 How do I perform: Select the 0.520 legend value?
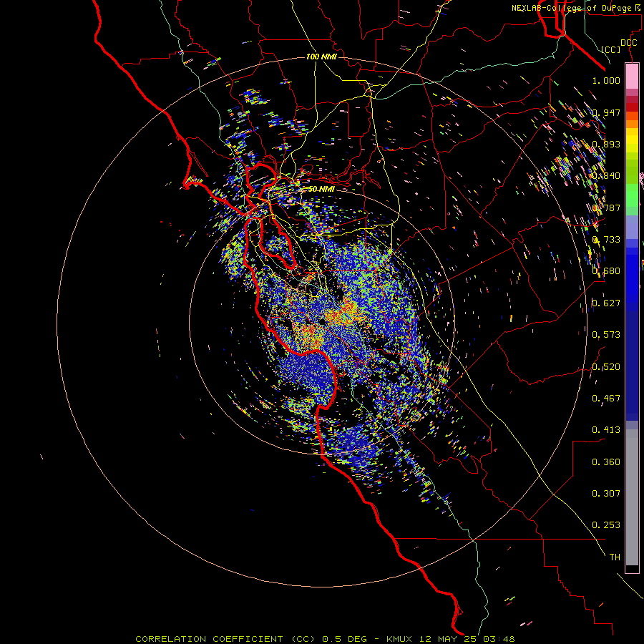(606, 367)
